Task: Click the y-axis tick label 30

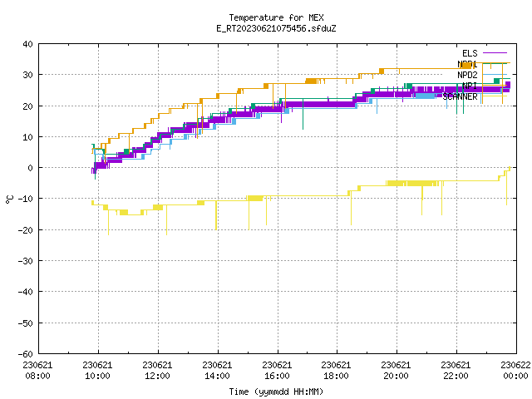Action: tap(27, 75)
